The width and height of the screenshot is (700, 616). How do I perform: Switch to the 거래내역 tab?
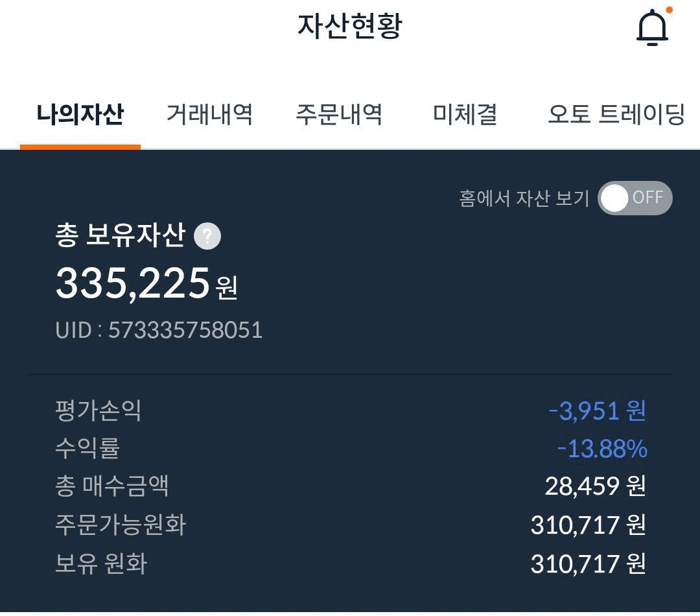tap(210, 114)
